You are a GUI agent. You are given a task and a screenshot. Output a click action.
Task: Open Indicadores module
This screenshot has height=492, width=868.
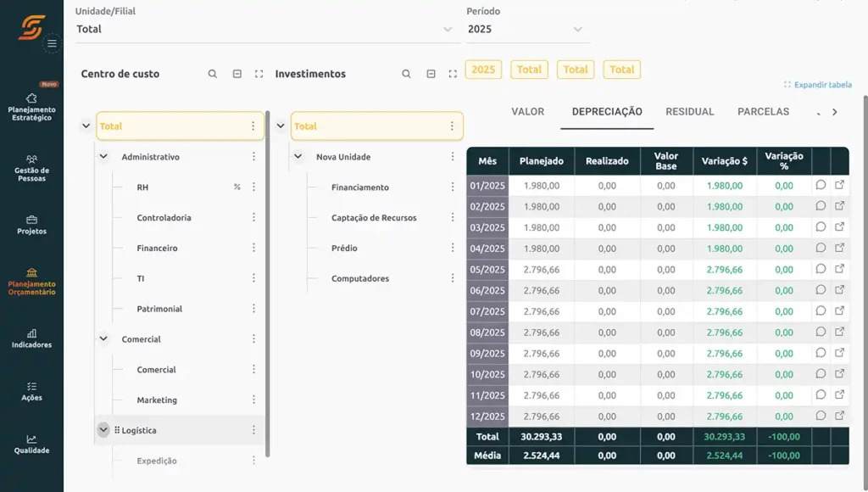[x=31, y=338]
